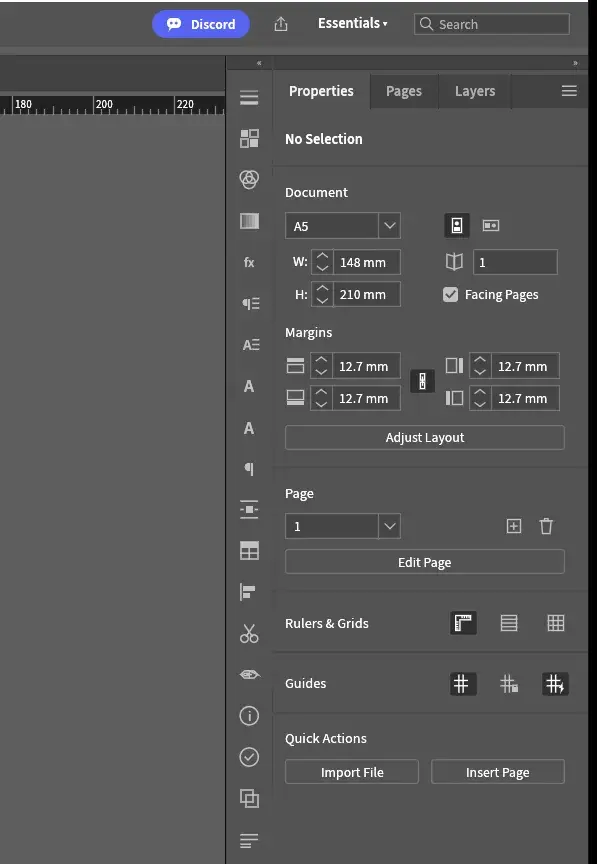Click the Edit Page button
The image size is (597, 864).
point(424,562)
